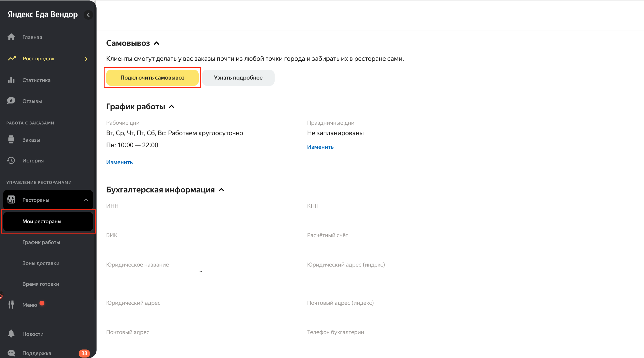The image size is (644, 358).
Task: Collapse the Рестораны section chevron
Action: pos(86,200)
